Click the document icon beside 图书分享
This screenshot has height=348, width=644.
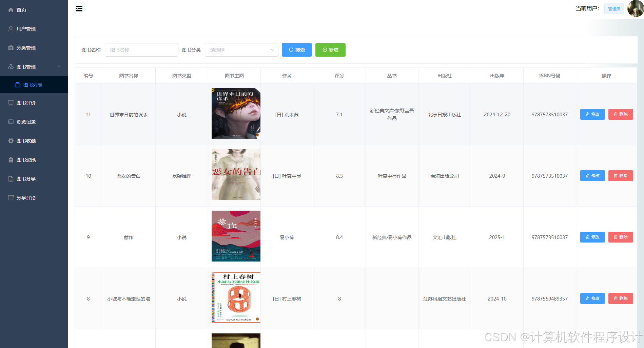tap(11, 179)
